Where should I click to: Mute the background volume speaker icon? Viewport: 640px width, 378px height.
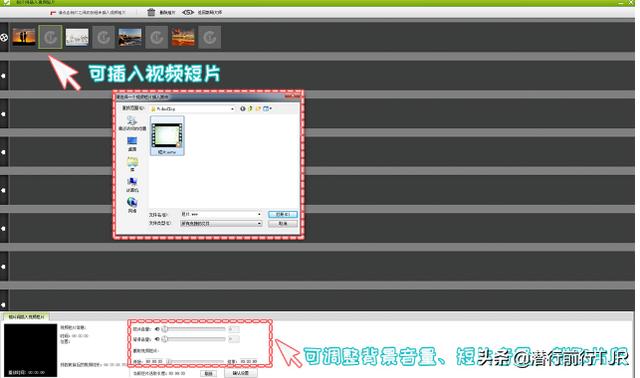tap(158, 339)
